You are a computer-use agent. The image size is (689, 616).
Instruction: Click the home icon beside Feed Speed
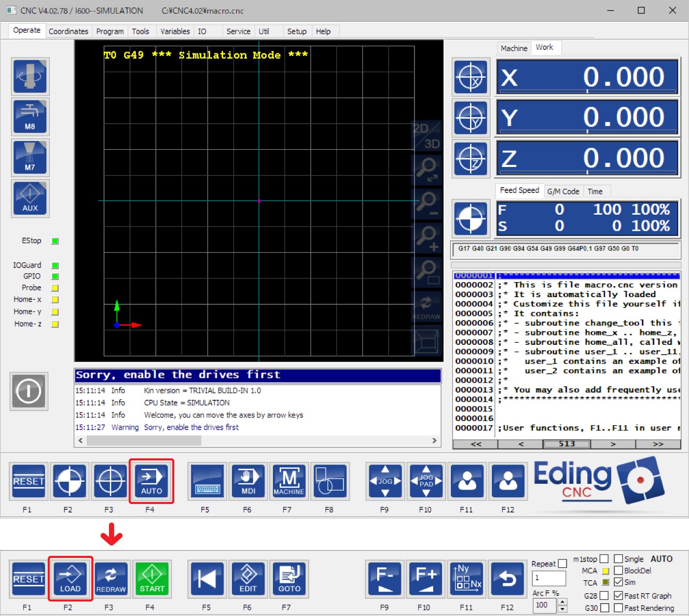[x=471, y=218]
